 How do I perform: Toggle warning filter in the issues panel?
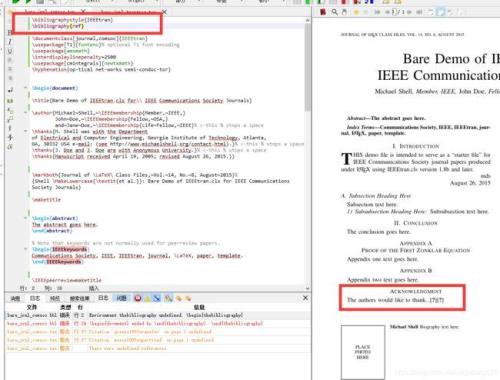click(x=147, y=298)
